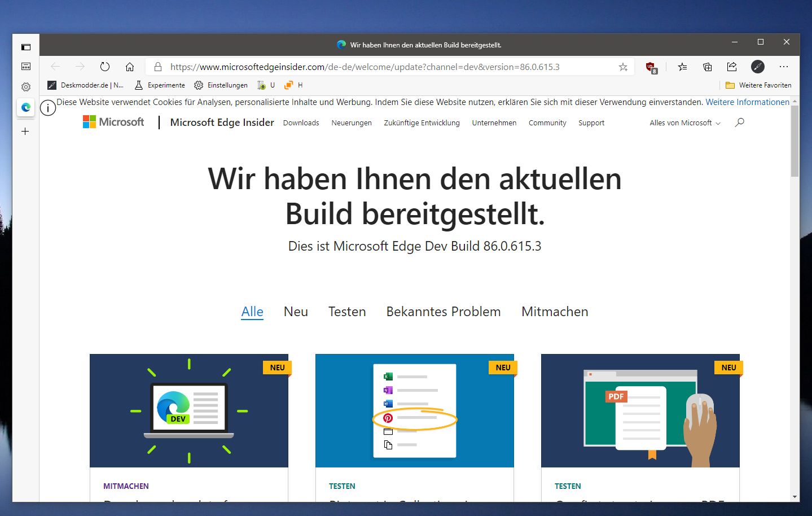Click the address bar URL
812x516 pixels.
tap(365, 67)
